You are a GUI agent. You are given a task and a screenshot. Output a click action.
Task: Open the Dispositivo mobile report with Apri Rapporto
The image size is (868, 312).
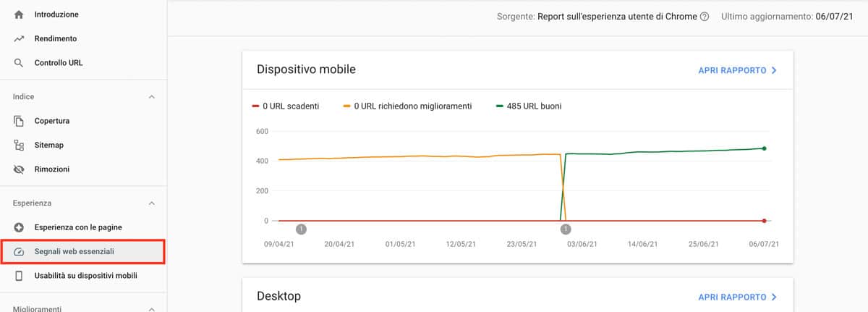737,70
